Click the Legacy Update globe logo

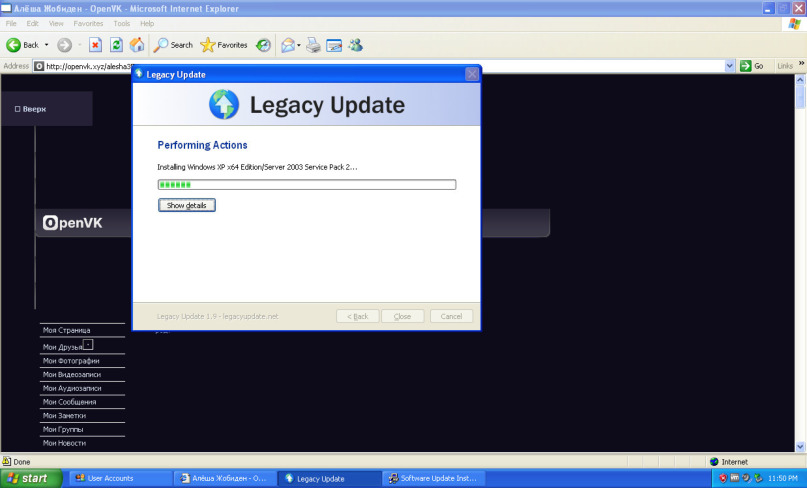pos(224,104)
